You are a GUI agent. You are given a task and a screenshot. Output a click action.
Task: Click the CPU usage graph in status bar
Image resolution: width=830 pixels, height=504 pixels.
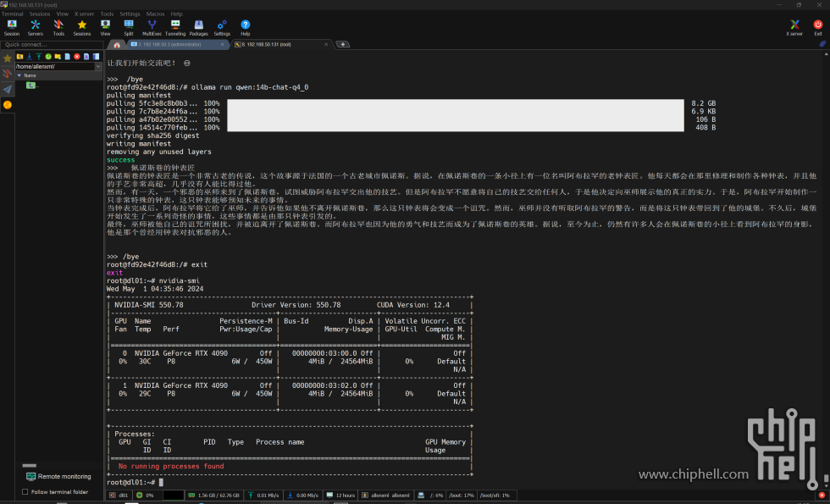[x=173, y=496]
